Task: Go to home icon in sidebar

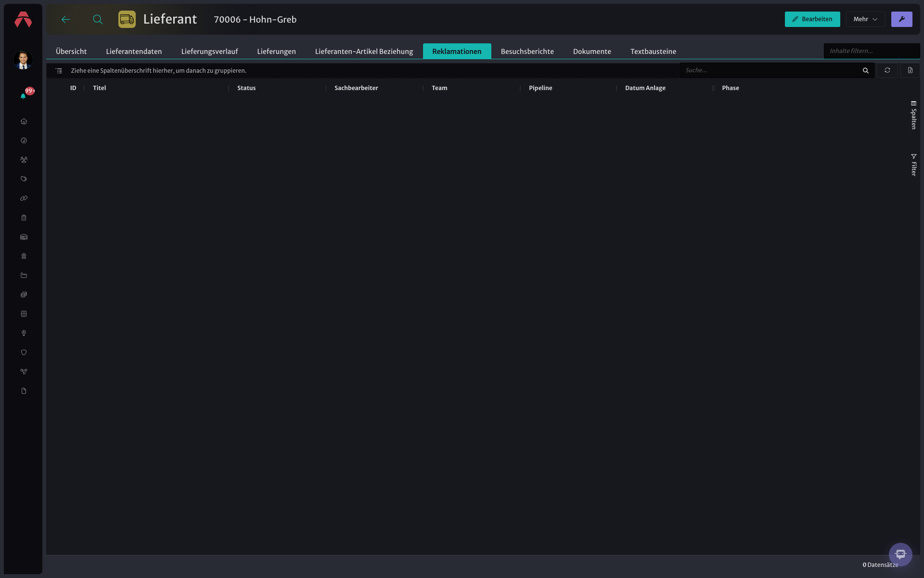Action: pyautogui.click(x=24, y=121)
